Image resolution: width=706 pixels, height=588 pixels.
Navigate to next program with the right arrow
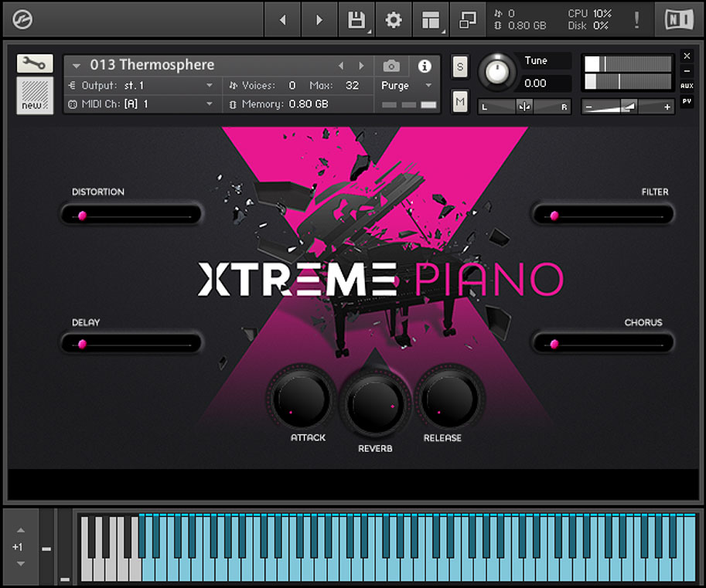click(x=361, y=66)
